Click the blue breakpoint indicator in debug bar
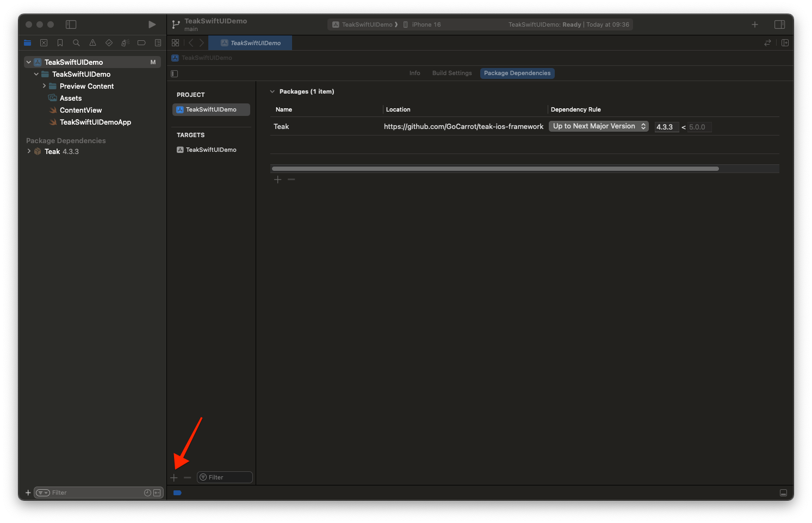This screenshot has width=812, height=523. pos(177,493)
